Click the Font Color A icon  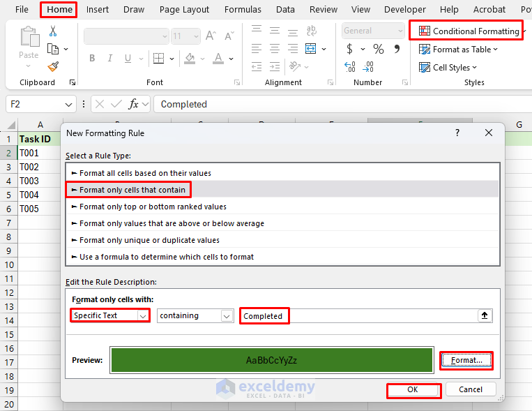pyautogui.click(x=218, y=59)
